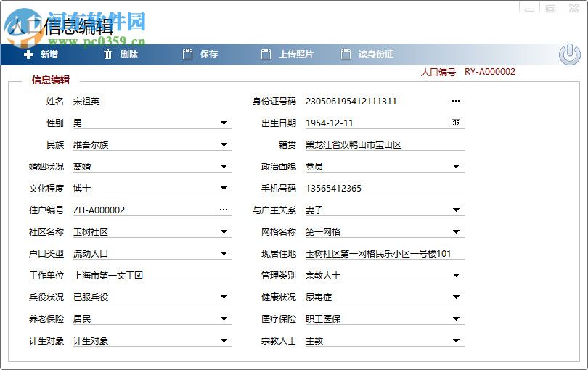Click the 尿毒症 health value

(319, 297)
